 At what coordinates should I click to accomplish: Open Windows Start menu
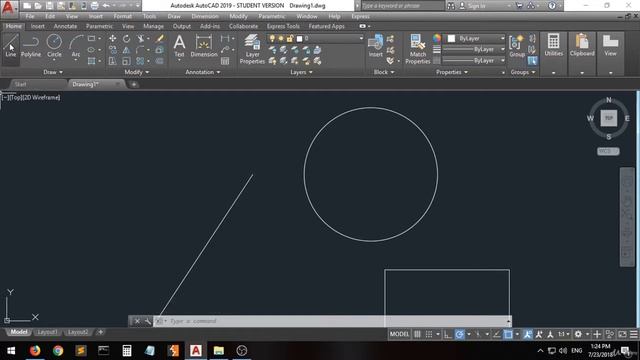(x=11, y=351)
